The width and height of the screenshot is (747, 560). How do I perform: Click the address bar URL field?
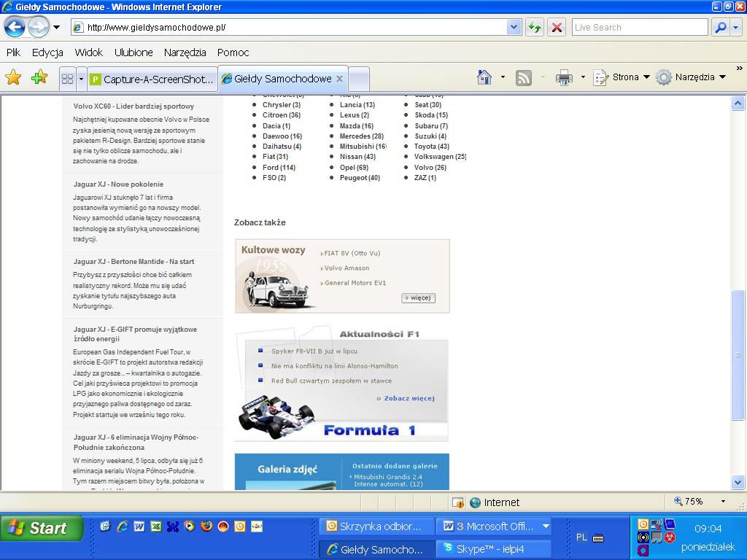coord(290,27)
